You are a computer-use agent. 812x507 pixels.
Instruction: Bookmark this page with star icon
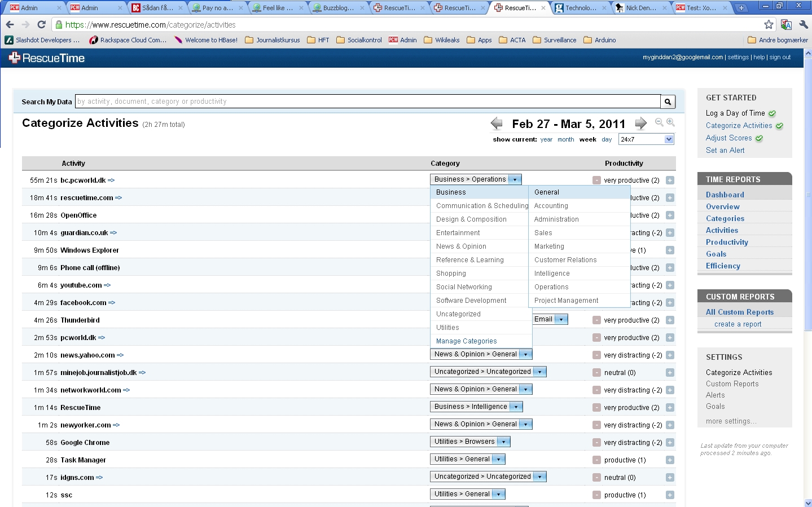point(769,24)
